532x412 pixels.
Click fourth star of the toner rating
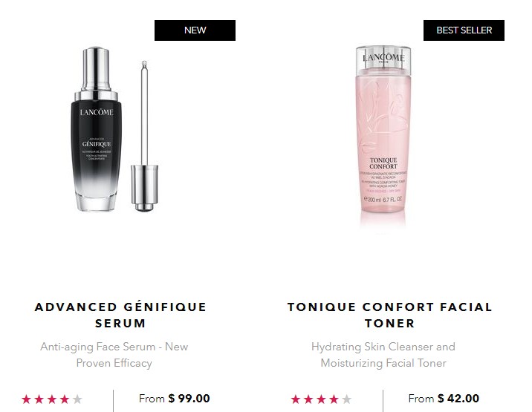tap(334, 399)
